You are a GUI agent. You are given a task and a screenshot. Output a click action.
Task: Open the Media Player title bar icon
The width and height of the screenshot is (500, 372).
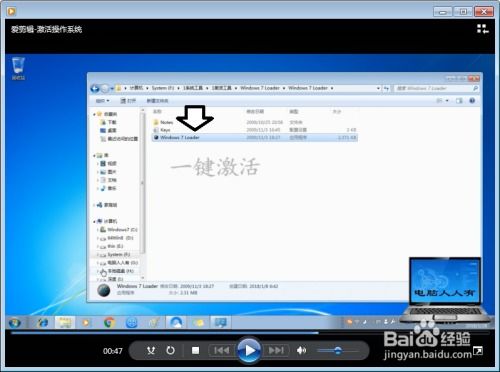click(12, 12)
